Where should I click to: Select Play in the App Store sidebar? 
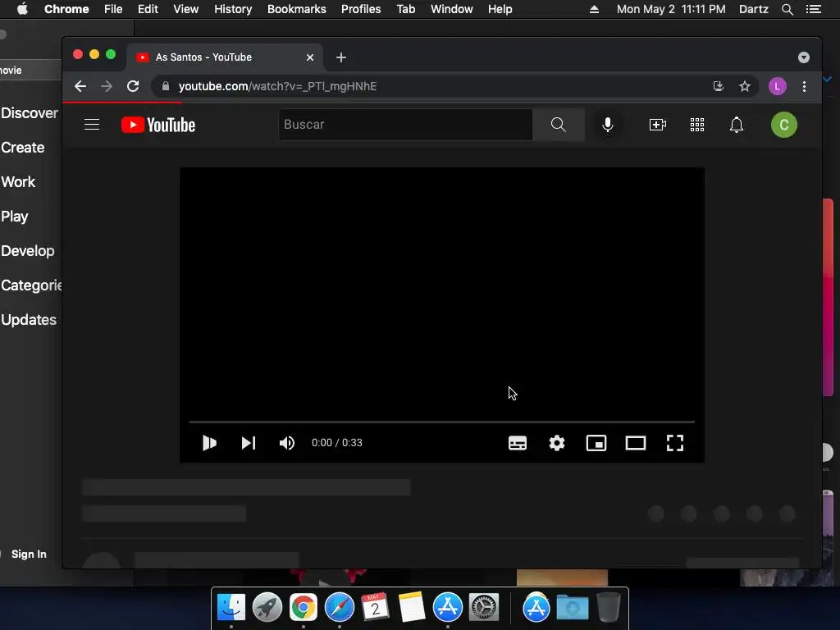click(15, 217)
